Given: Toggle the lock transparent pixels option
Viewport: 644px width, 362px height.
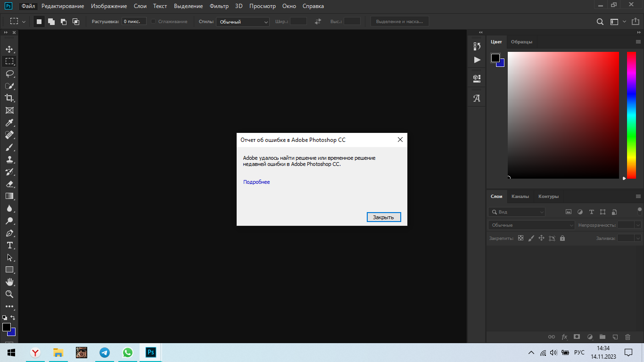Looking at the screenshot, I should click(x=520, y=239).
